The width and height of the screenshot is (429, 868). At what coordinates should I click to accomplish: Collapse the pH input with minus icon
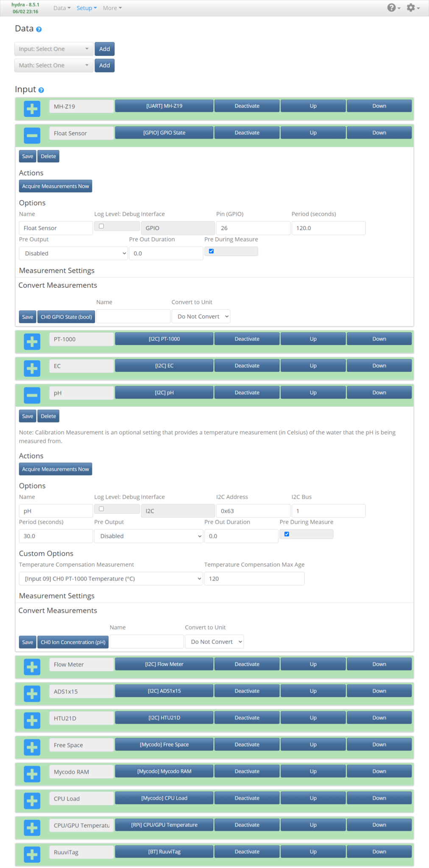pos(32,395)
